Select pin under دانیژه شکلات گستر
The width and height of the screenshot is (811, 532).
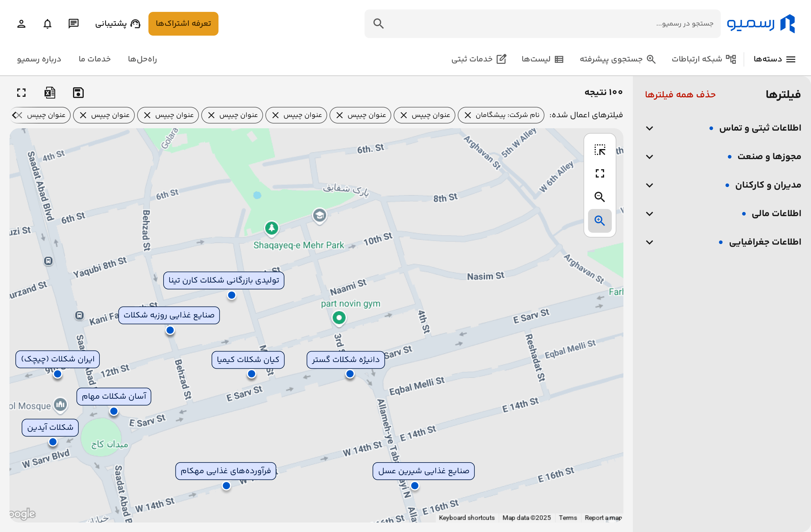coord(350,374)
